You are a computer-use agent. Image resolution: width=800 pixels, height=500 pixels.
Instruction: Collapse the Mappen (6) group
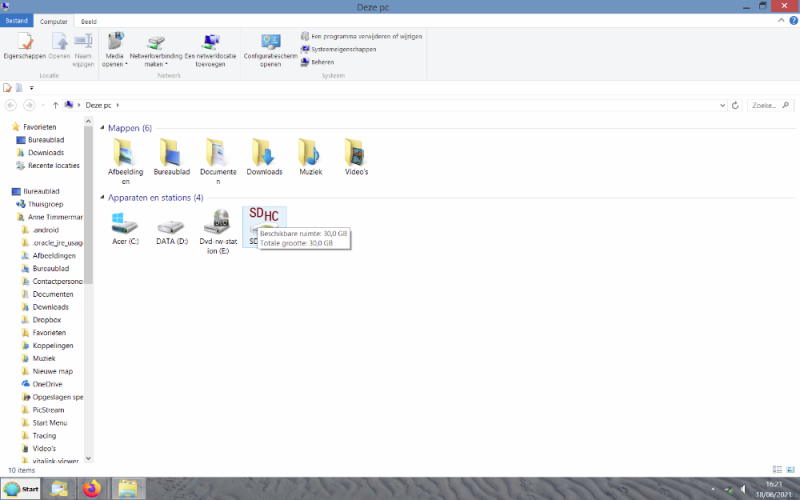point(102,128)
